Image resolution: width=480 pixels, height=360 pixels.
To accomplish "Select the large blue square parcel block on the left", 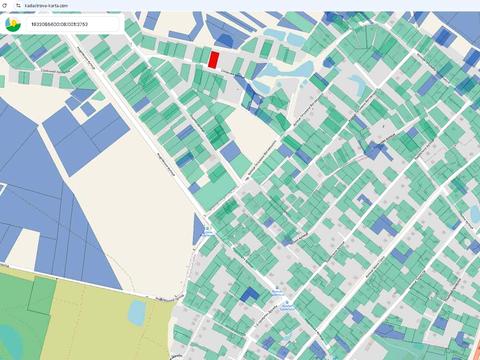I will pos(86,140).
